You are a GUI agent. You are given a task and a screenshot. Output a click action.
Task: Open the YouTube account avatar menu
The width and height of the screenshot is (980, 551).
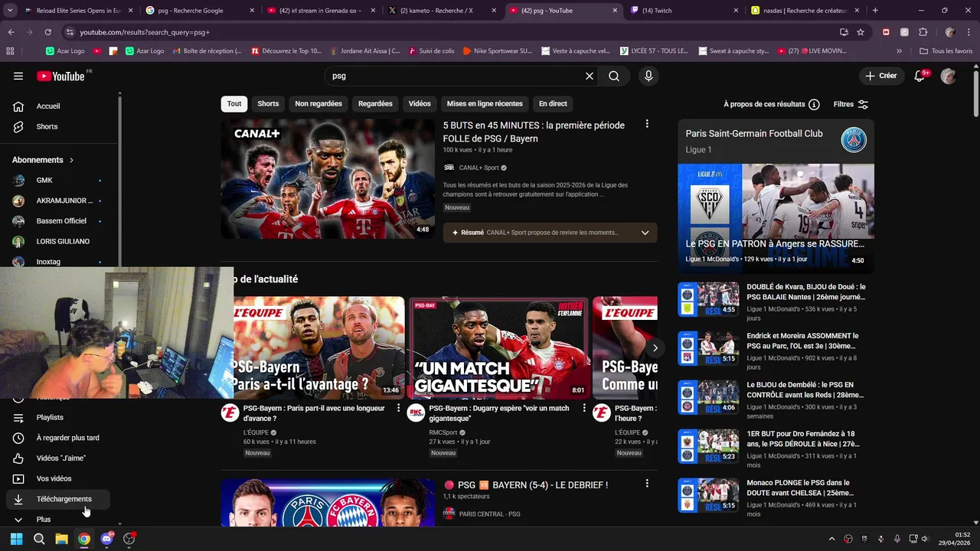[949, 76]
